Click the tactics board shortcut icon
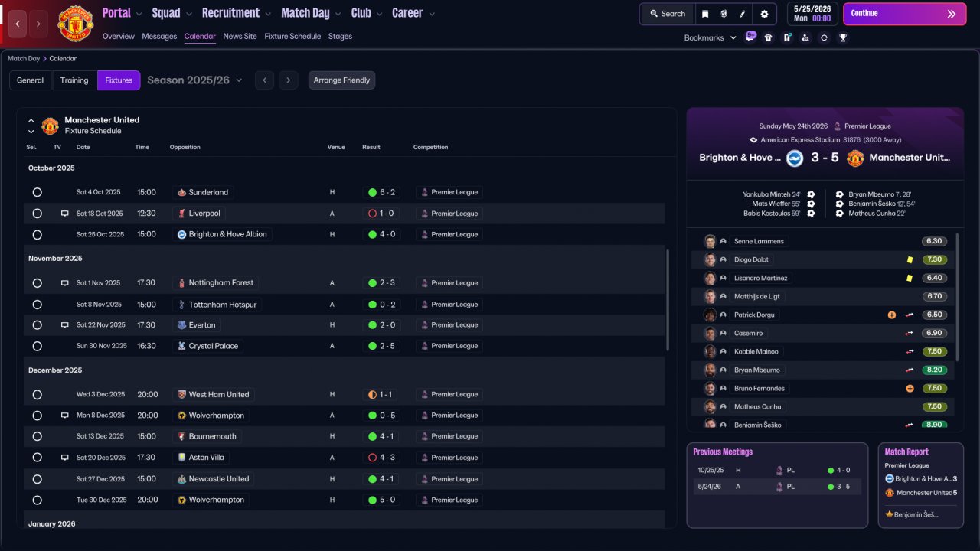The image size is (980, 551). click(x=787, y=37)
